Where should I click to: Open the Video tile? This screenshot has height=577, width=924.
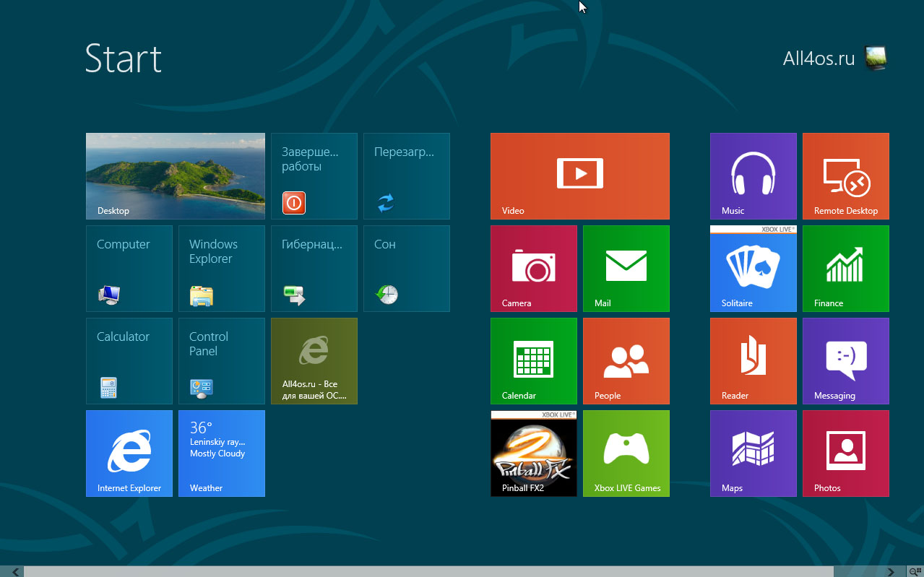click(580, 176)
